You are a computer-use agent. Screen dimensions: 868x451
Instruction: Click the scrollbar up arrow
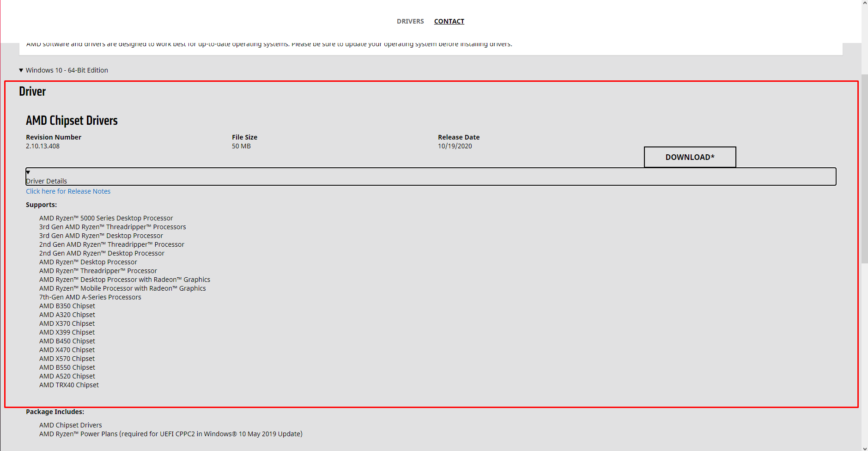pyautogui.click(x=865, y=3)
